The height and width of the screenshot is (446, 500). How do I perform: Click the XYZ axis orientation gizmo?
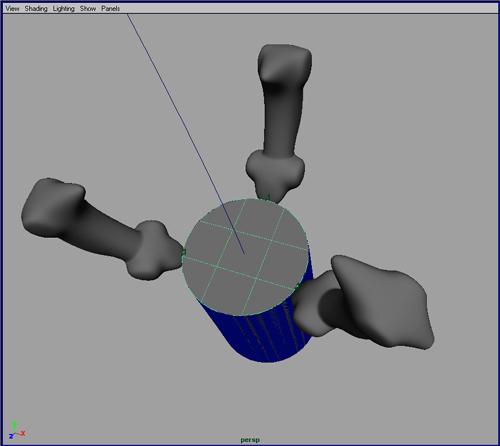coord(17,430)
